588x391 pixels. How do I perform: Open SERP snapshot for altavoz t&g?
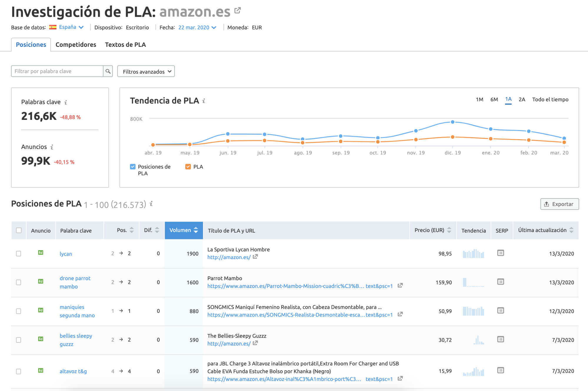pos(501,370)
